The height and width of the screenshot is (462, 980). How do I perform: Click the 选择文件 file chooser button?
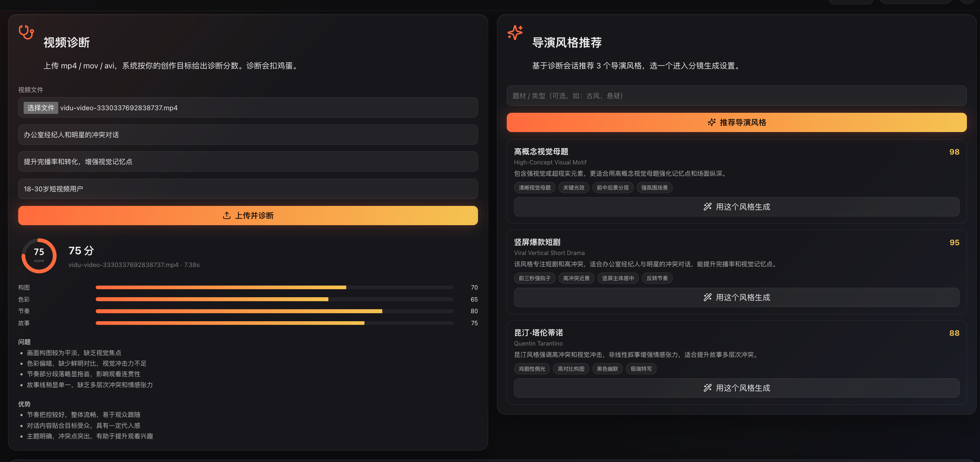tap(41, 108)
